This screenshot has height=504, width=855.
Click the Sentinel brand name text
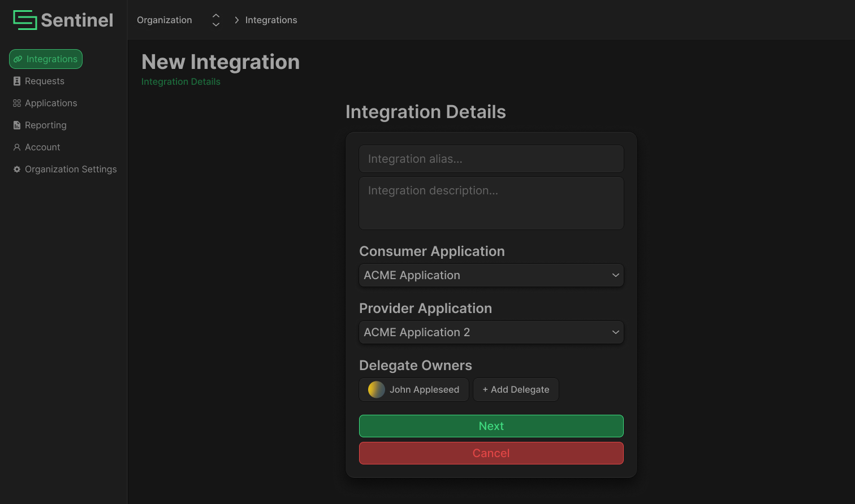(77, 20)
